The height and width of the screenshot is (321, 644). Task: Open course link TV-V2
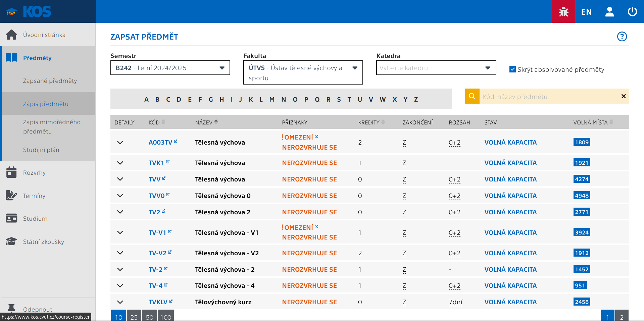(x=157, y=253)
